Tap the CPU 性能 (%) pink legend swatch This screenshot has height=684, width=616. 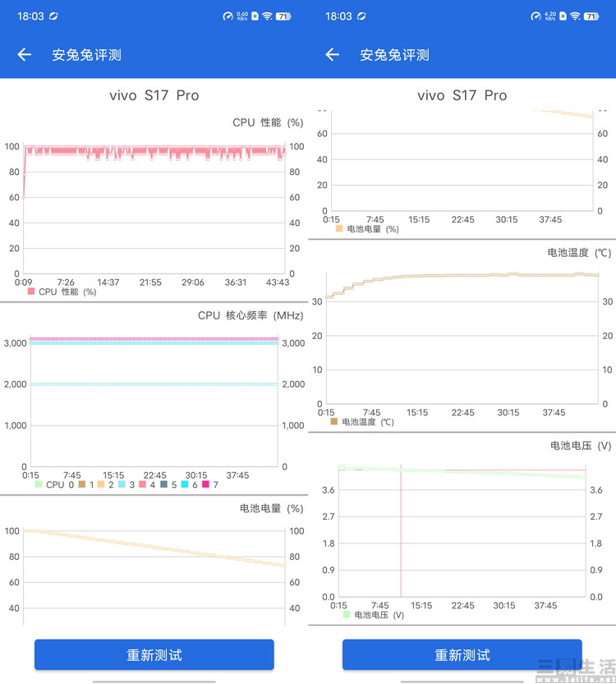click(31, 291)
